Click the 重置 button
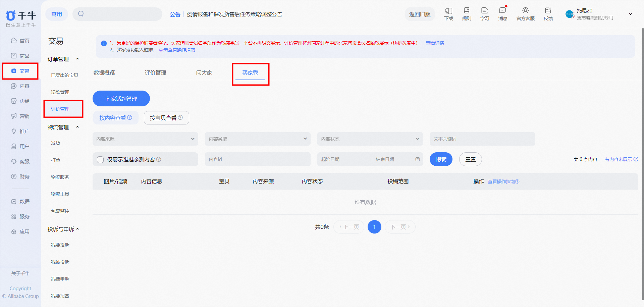 [471, 159]
